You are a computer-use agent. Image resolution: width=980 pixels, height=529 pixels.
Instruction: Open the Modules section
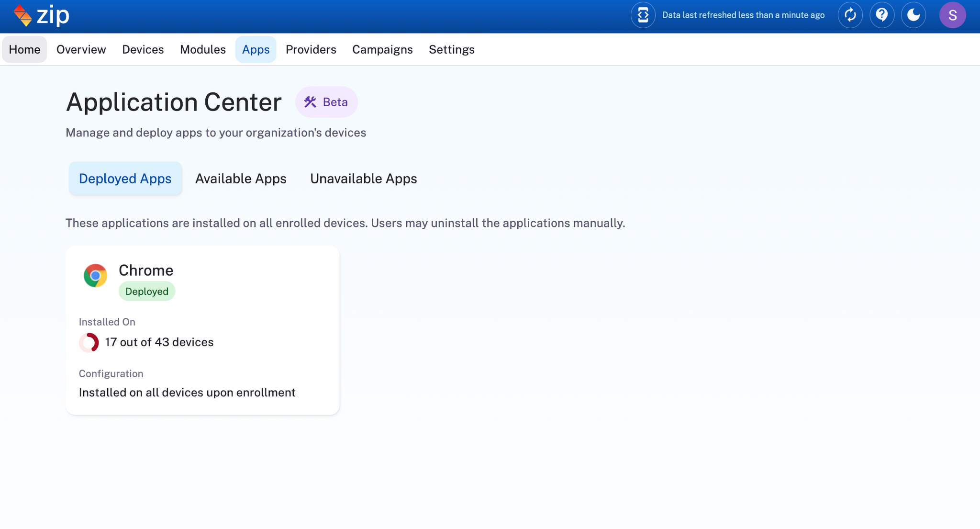click(x=202, y=49)
